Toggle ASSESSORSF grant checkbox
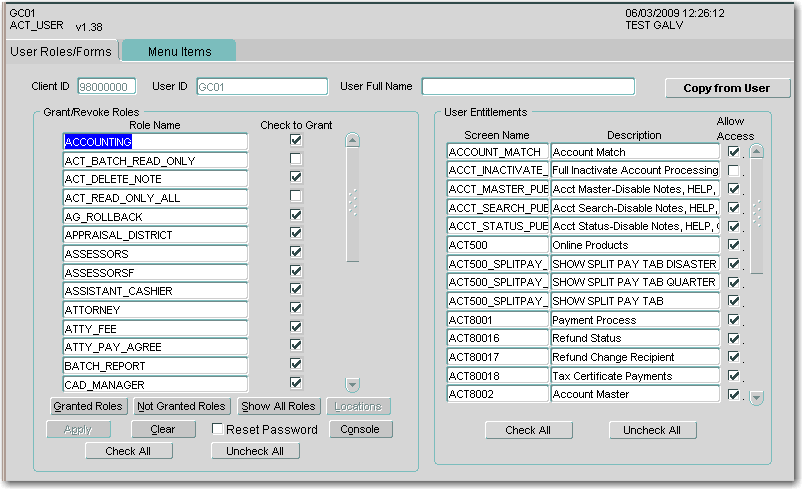The image size is (802, 489). [296, 271]
